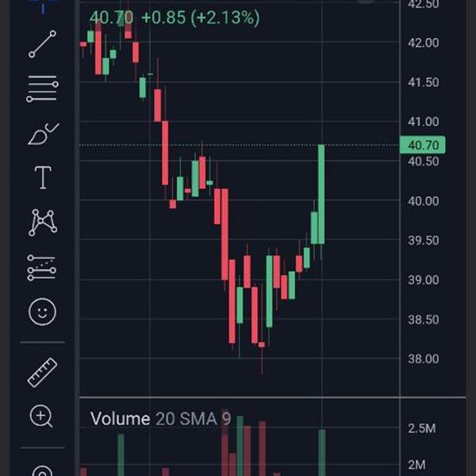
Task: Select the Long Position forecasting tool
Action: 42,268
